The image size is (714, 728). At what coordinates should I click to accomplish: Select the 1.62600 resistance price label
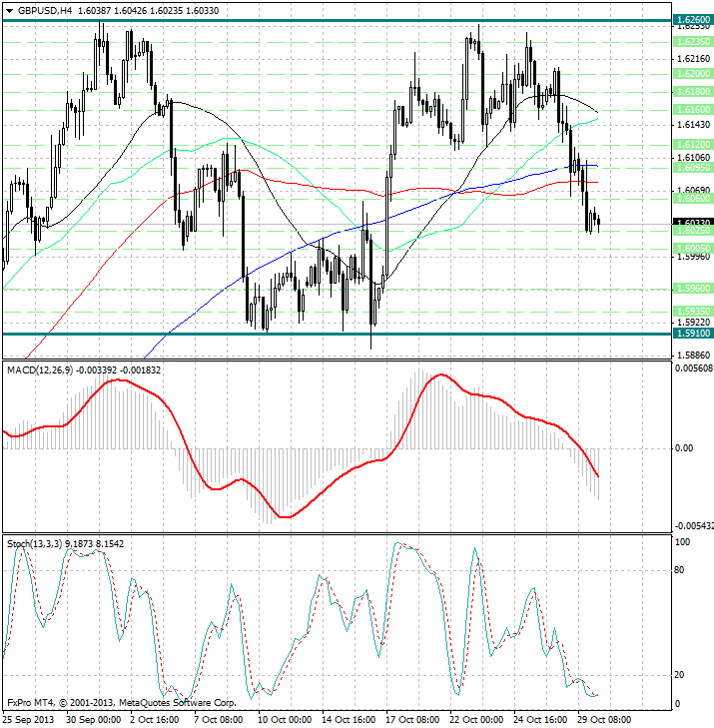pos(693,20)
